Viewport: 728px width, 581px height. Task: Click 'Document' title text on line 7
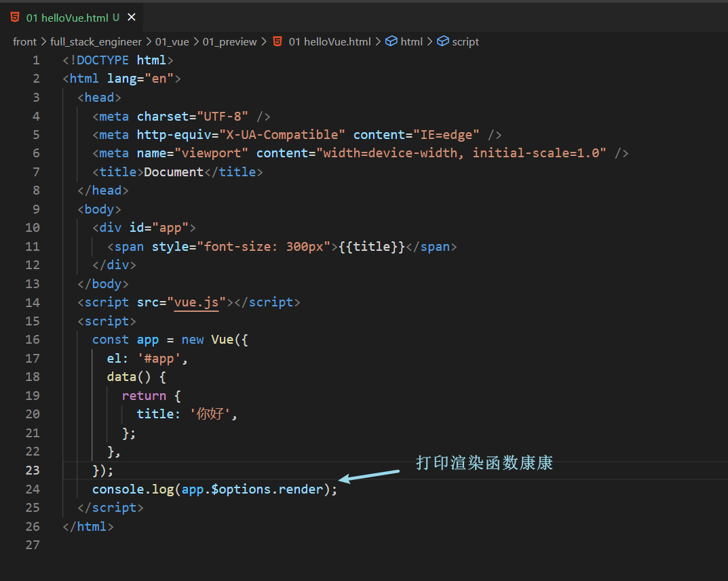174,172
